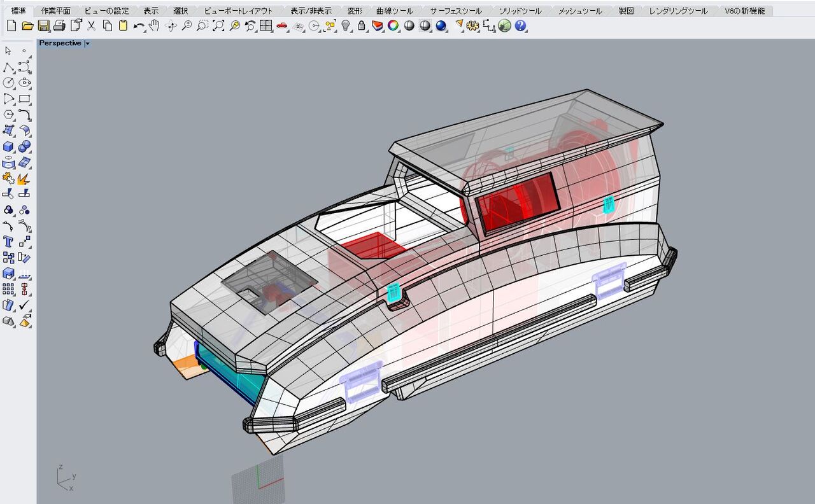Viewport: 815px width, 504px height.
Task: Select the Pan hand tool
Action: 154,26
